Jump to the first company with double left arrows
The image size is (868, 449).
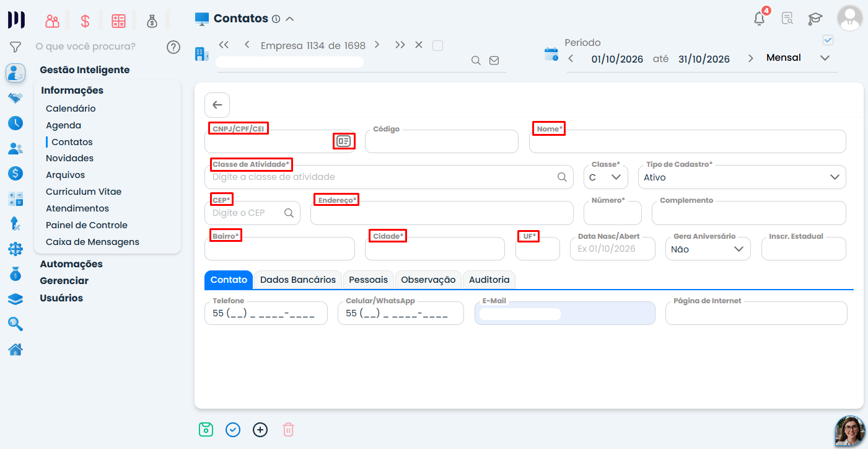(224, 45)
